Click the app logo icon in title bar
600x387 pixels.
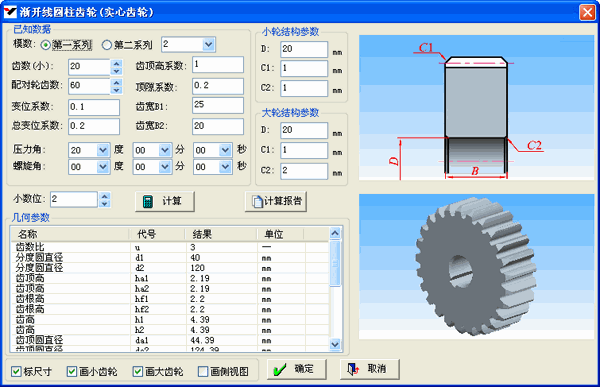click(10, 12)
